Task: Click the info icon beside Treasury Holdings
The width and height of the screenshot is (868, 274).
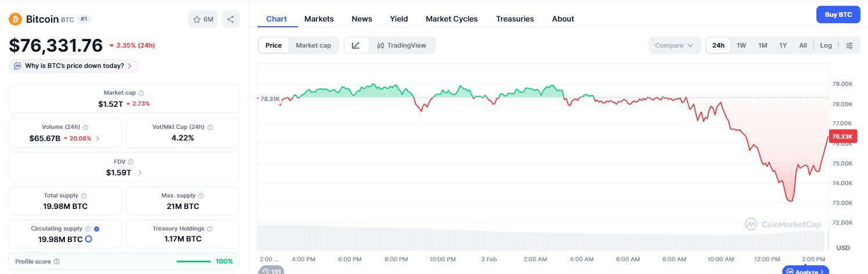Action: [x=209, y=229]
